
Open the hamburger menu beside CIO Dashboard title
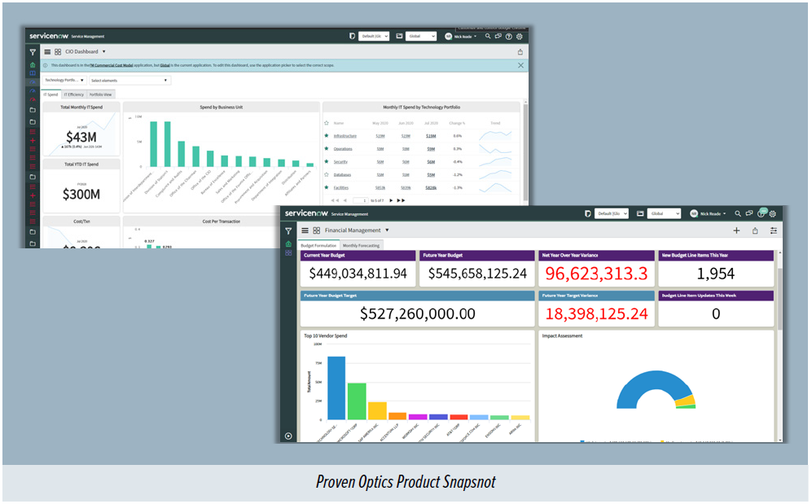pos(47,52)
